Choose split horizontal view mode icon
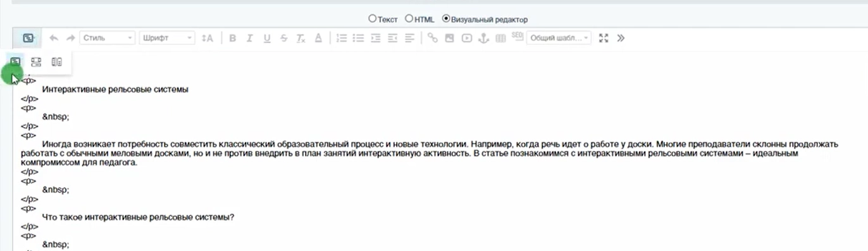Viewport: 868px width, 251px height. click(x=36, y=62)
